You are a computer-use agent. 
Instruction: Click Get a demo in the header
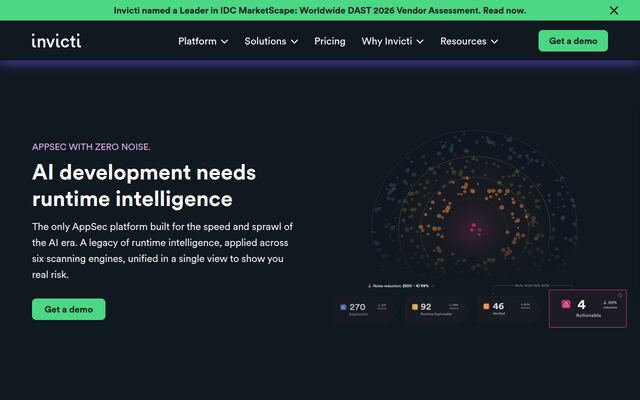[573, 41]
